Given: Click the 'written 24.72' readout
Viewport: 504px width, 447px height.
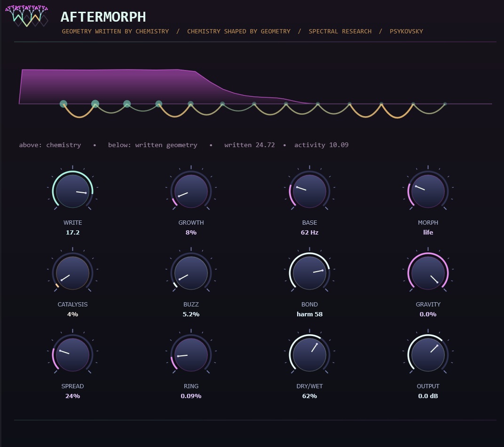Looking at the screenshot, I should pos(250,145).
